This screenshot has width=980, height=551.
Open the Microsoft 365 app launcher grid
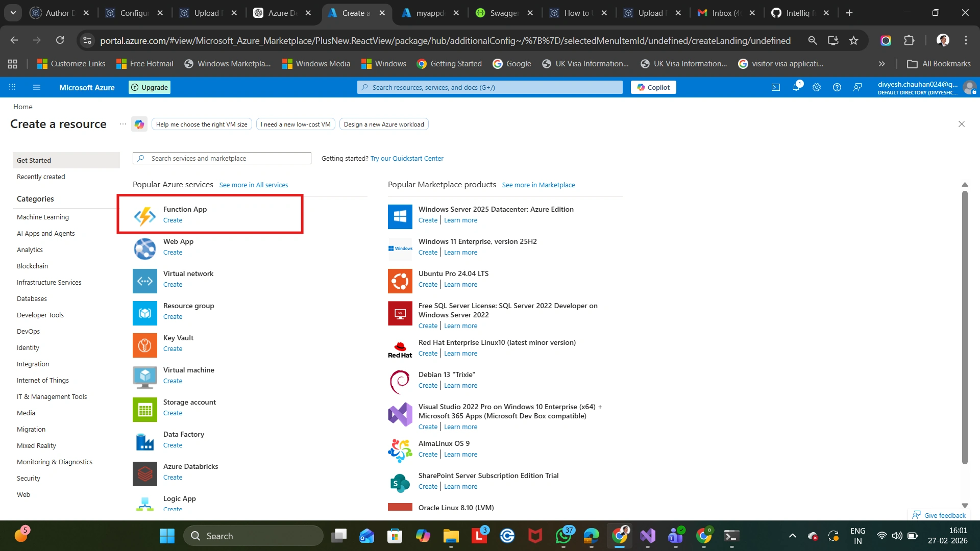pyautogui.click(x=12, y=87)
